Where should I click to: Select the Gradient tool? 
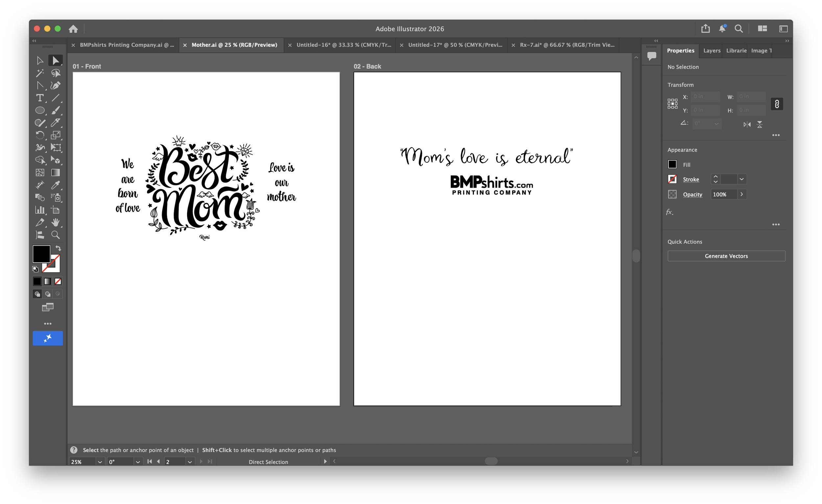[x=55, y=173]
